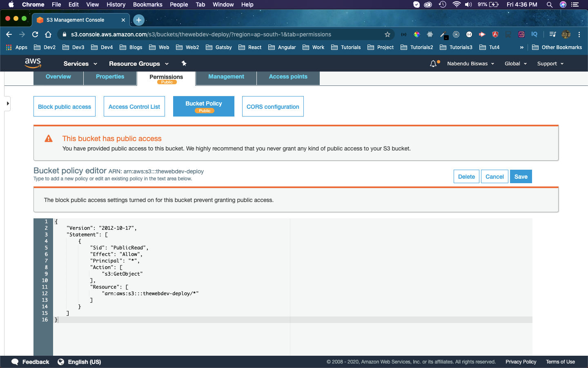
Task: Open Chrome's three-dot menu
Action: click(579, 34)
